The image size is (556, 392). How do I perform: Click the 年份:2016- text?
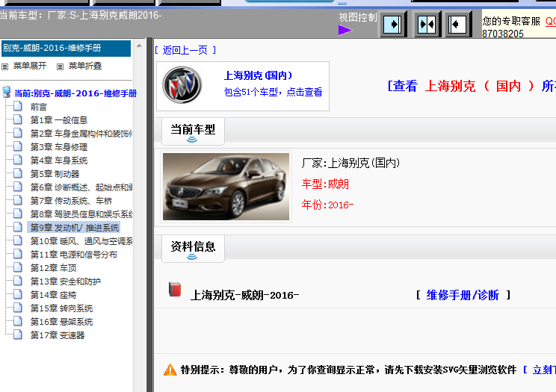[x=327, y=205]
